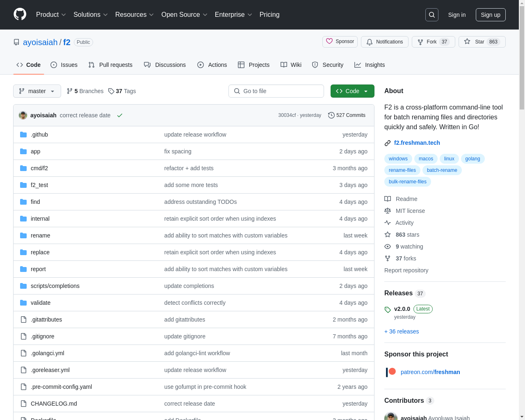Viewport: 525px width, 420px height.
Task: Click the eye icon beside 9 watching
Action: 388,247
